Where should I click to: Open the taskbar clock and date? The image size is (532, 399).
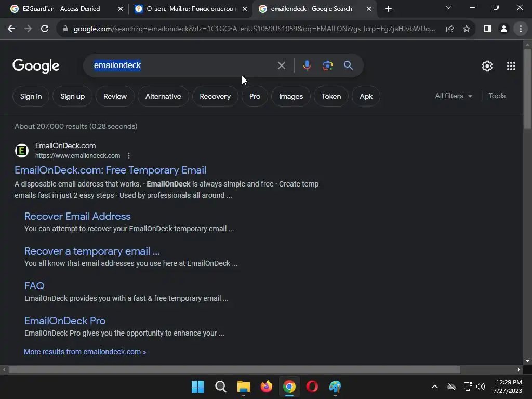(508, 387)
